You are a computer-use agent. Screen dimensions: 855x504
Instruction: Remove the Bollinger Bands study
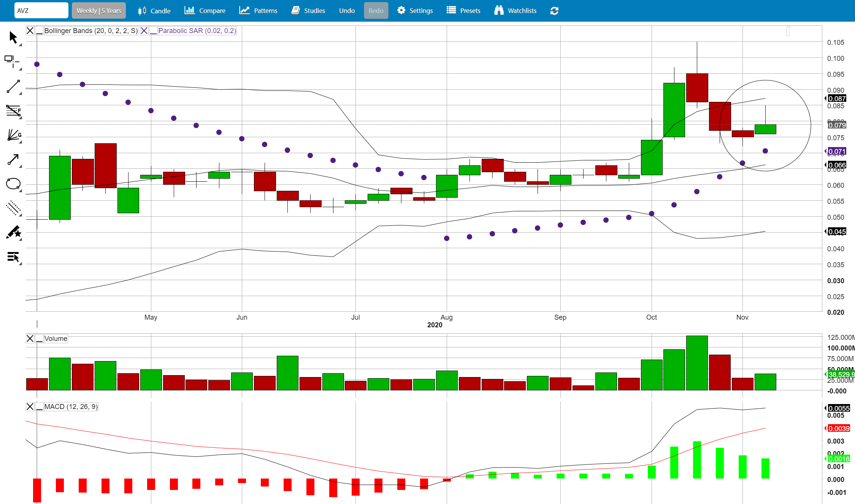point(30,31)
